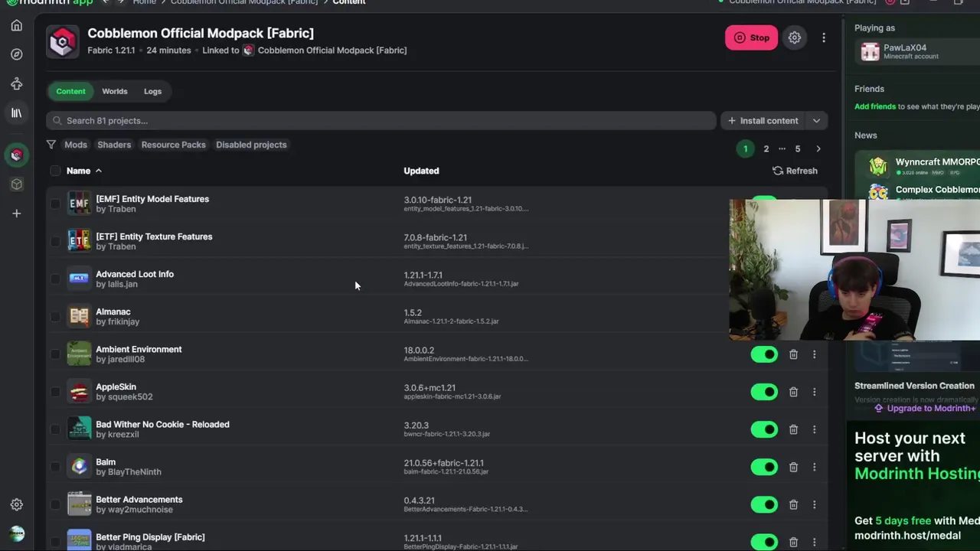
Task: Click Upgrade to Modrinth+ link
Action: pos(925,409)
